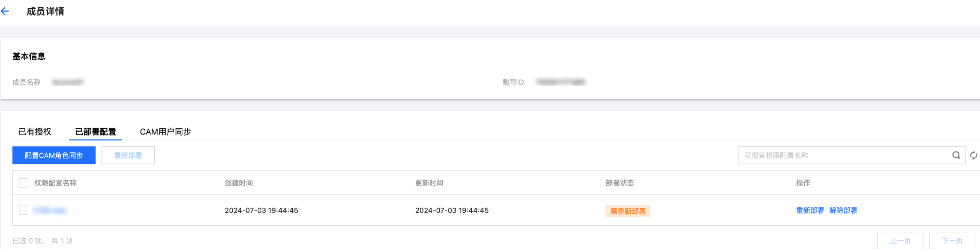Click the 配置CAM角色同步 button
The image size is (980, 249).
(x=54, y=155)
